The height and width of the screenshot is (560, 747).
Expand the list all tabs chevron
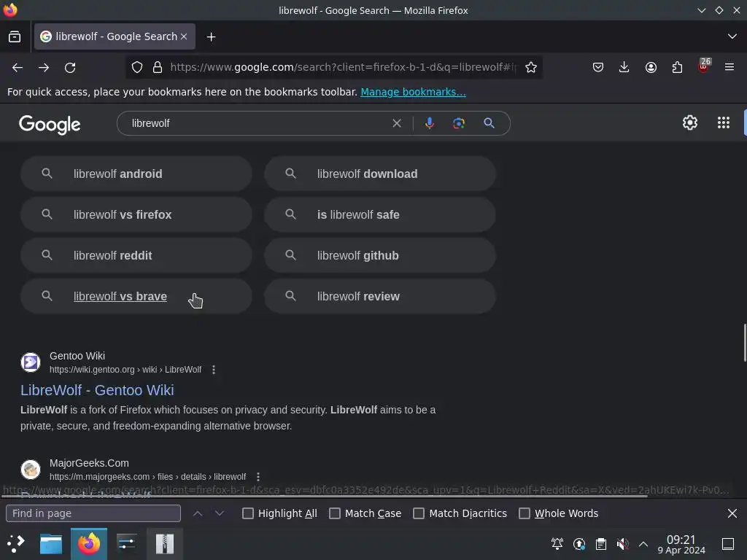[732, 36]
